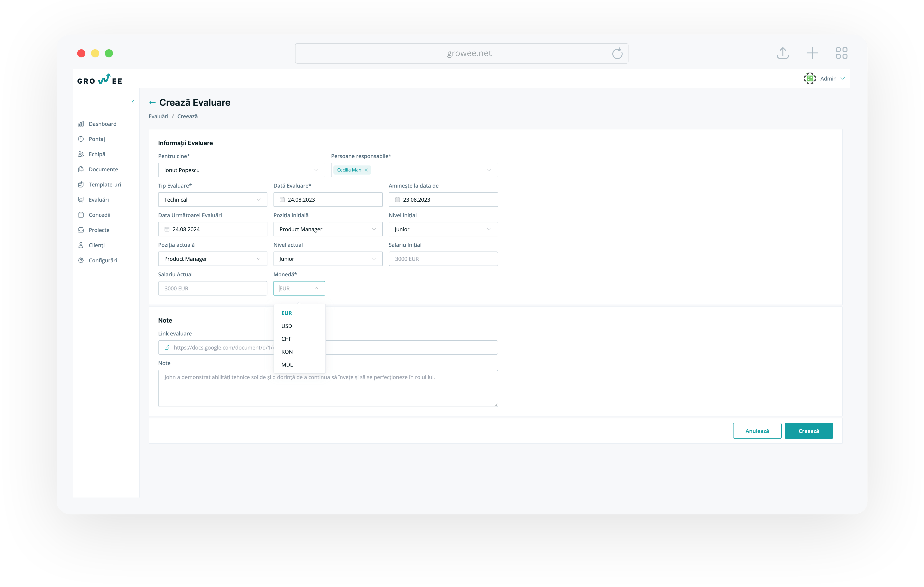The image size is (924, 587).
Task: Select CHF from currency list
Action: click(300, 339)
